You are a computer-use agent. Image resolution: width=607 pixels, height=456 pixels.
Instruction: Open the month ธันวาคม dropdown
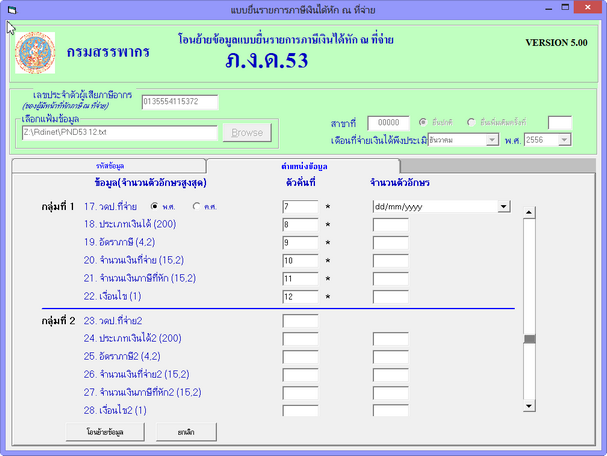pos(492,140)
